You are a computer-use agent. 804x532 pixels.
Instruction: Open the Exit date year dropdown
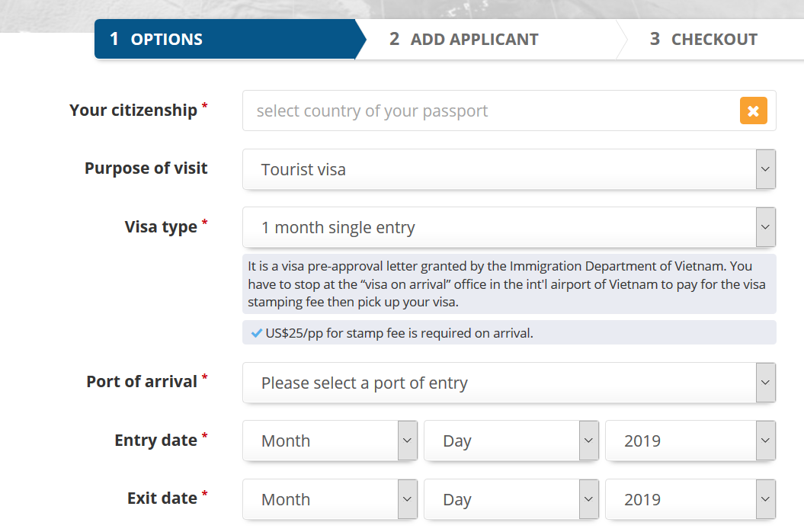click(x=681, y=499)
